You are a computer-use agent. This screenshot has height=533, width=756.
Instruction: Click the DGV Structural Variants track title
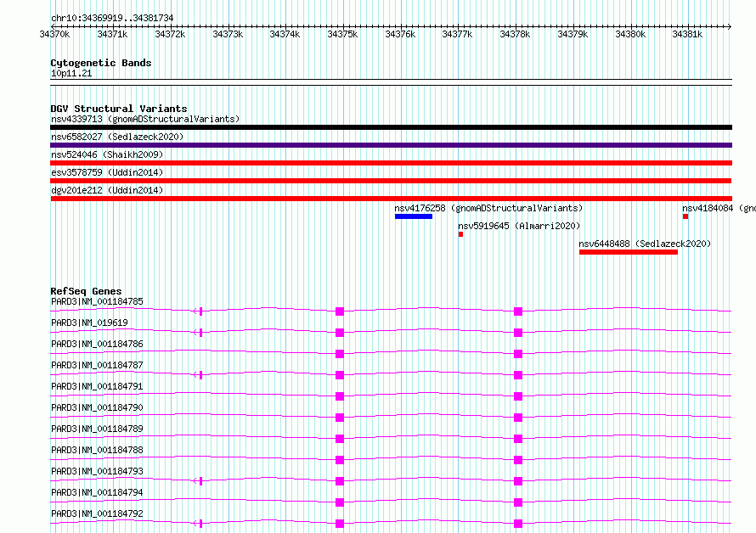click(x=119, y=109)
